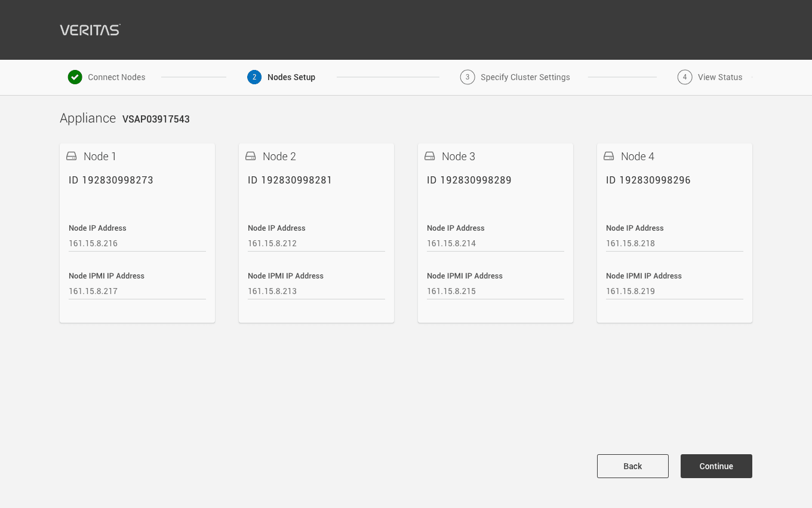The image size is (812, 508).
Task: Edit Node 4 IP address field 161.15.8.218
Action: pyautogui.click(x=675, y=243)
